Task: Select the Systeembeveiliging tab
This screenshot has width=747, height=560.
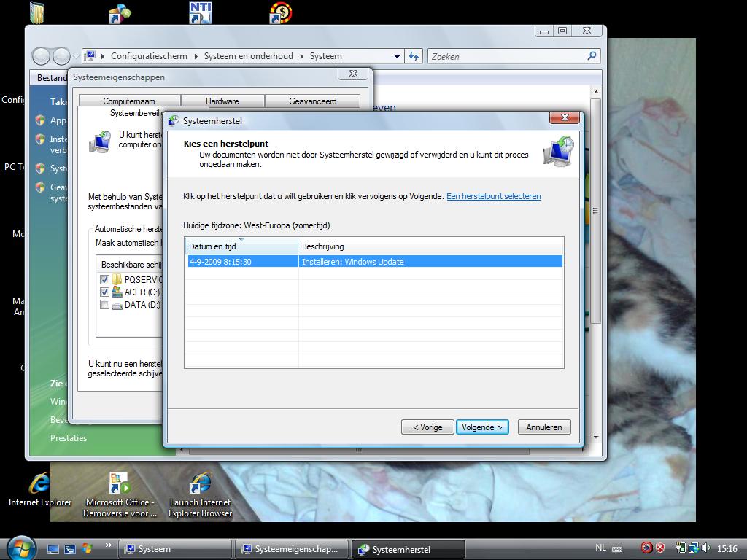Action: click(136, 113)
